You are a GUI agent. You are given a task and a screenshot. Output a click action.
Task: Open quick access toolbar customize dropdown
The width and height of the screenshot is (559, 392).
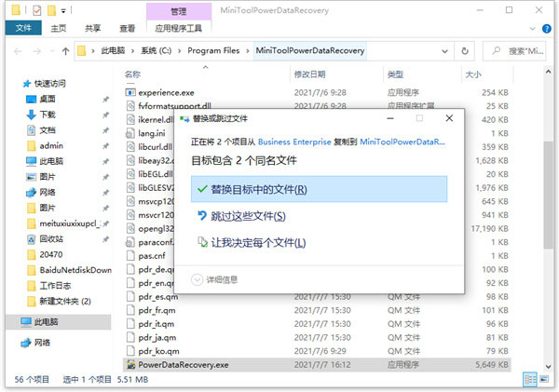[63, 11]
